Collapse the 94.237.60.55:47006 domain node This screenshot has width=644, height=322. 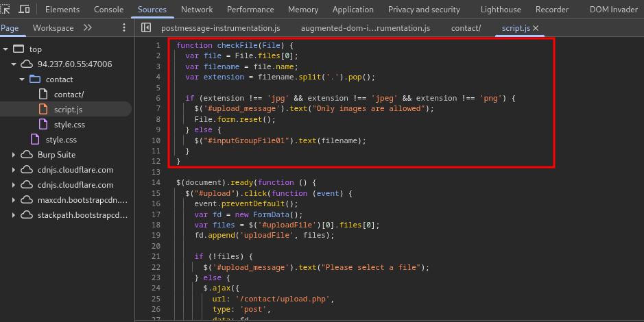pos(14,64)
